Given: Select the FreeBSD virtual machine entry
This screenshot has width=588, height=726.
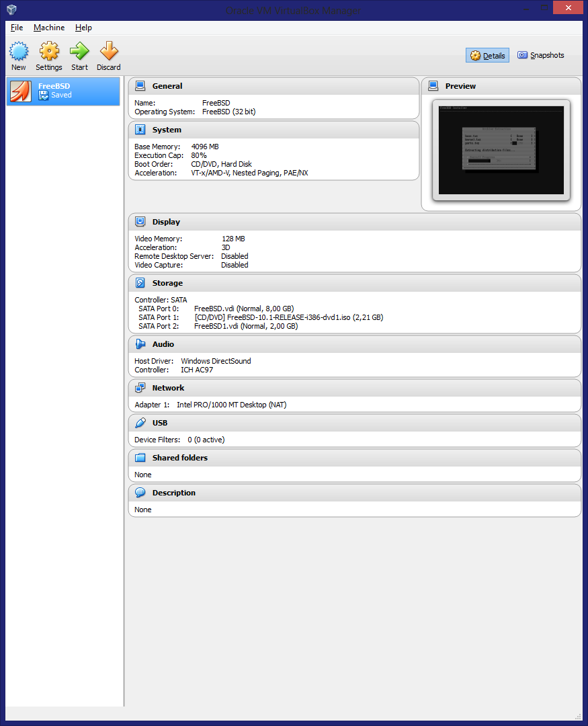Looking at the screenshot, I should (x=63, y=91).
